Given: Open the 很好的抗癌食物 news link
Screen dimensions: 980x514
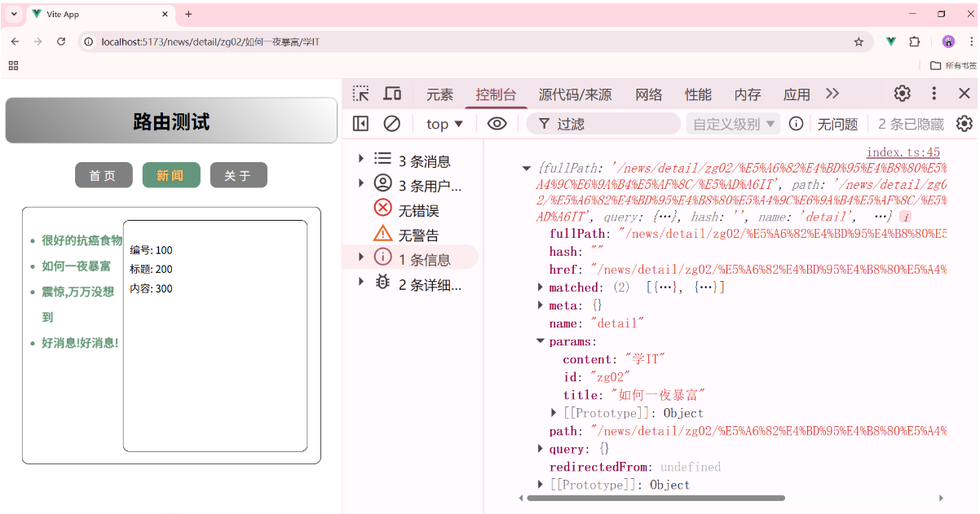Looking at the screenshot, I should pyautogui.click(x=82, y=240).
